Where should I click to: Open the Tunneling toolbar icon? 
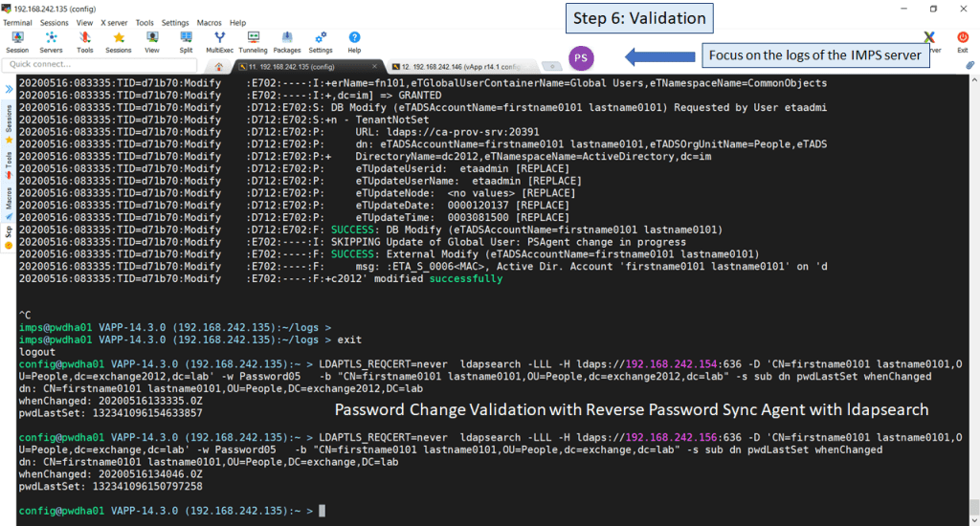253,40
